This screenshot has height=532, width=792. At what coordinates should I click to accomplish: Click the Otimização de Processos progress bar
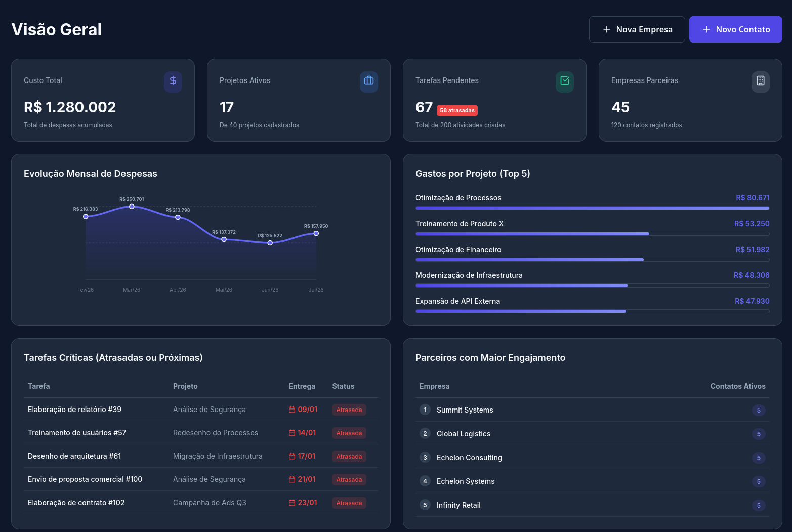pos(592,208)
